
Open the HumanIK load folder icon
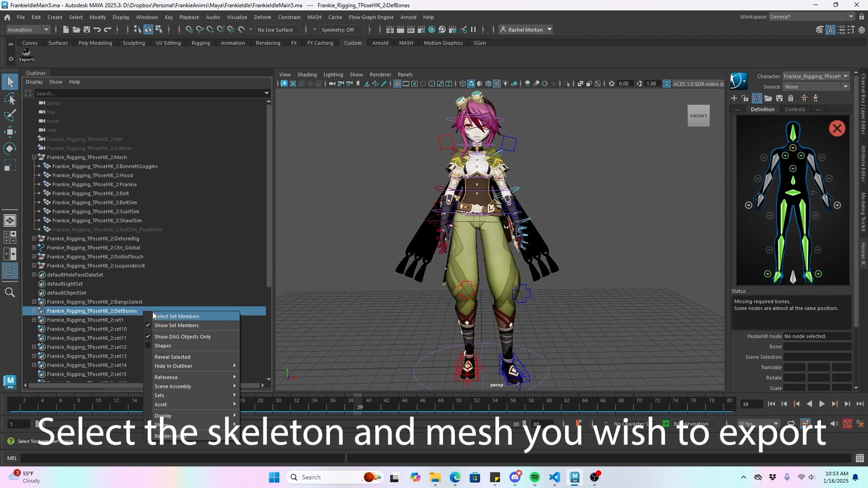(768, 98)
